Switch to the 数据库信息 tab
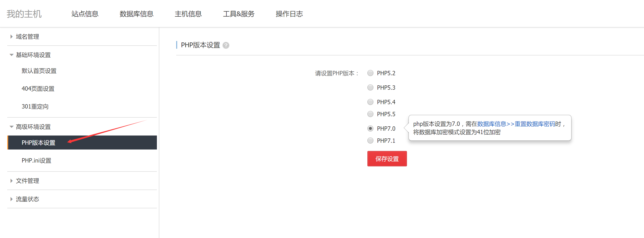The height and width of the screenshot is (238, 644). (x=137, y=14)
